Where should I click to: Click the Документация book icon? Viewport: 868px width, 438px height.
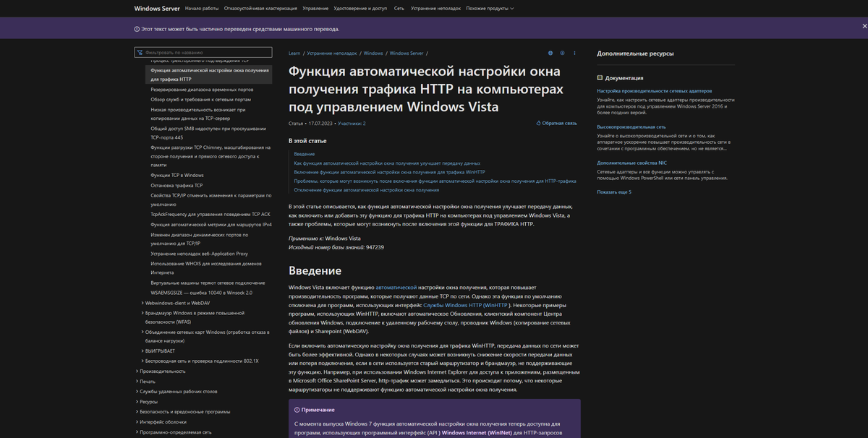point(600,78)
